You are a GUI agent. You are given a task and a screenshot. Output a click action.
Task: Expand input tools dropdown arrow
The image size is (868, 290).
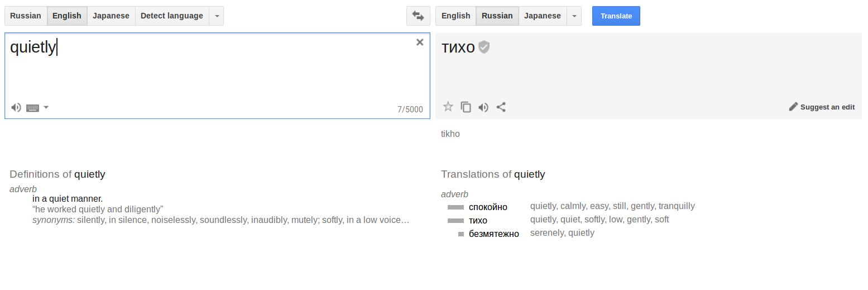[x=46, y=107]
